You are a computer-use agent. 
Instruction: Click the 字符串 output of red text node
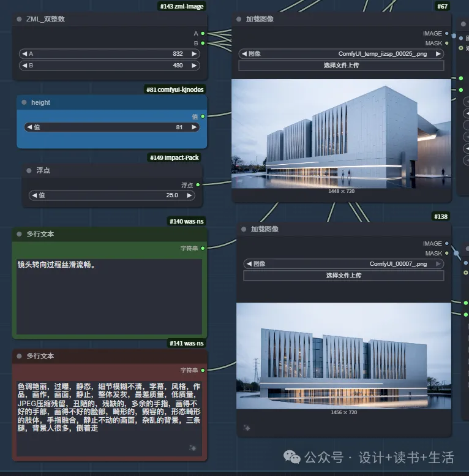[203, 370]
